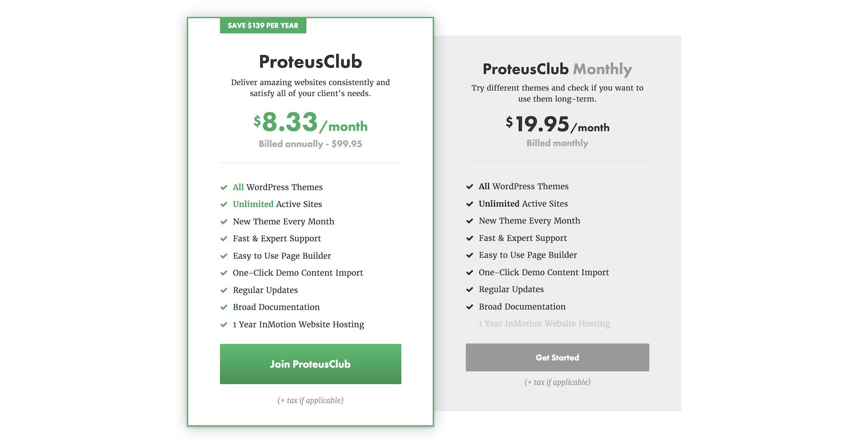Click green check beside 1 Year InMotion Hosting
Image resolution: width=868 pixels, height=440 pixels.
point(223,325)
